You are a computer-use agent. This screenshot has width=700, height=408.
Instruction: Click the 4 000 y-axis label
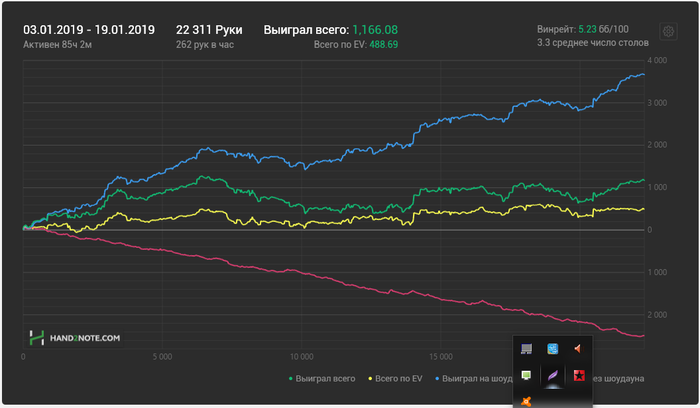(x=657, y=60)
